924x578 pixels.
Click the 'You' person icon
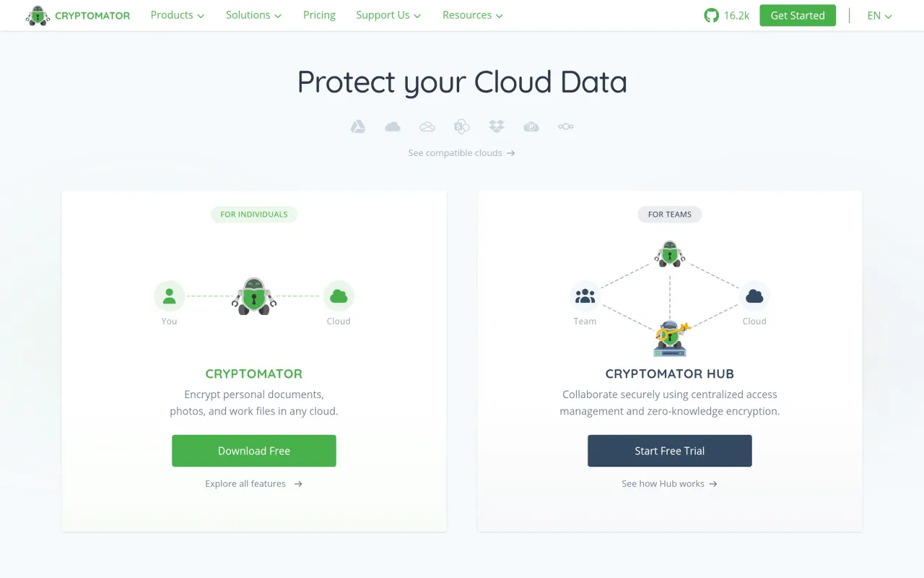coord(170,296)
